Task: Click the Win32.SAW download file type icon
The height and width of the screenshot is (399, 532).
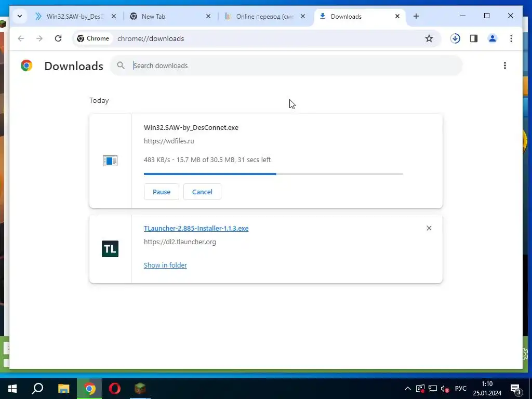Action: point(110,161)
